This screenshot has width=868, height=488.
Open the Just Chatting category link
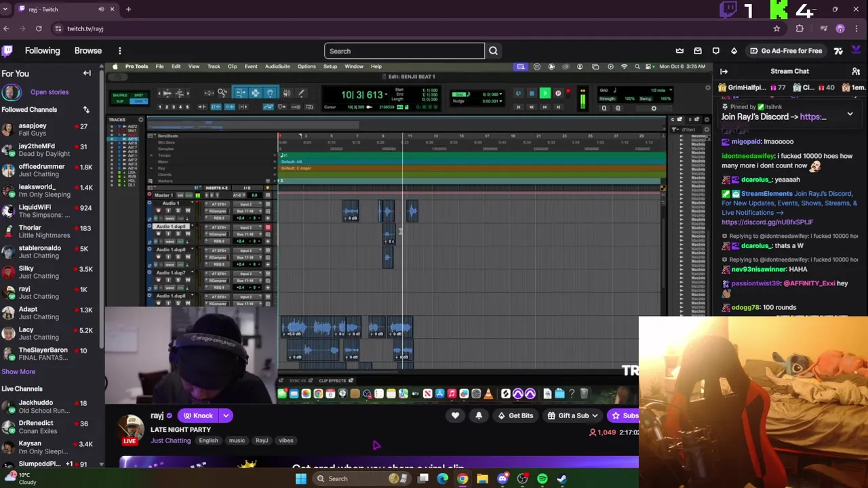point(171,441)
